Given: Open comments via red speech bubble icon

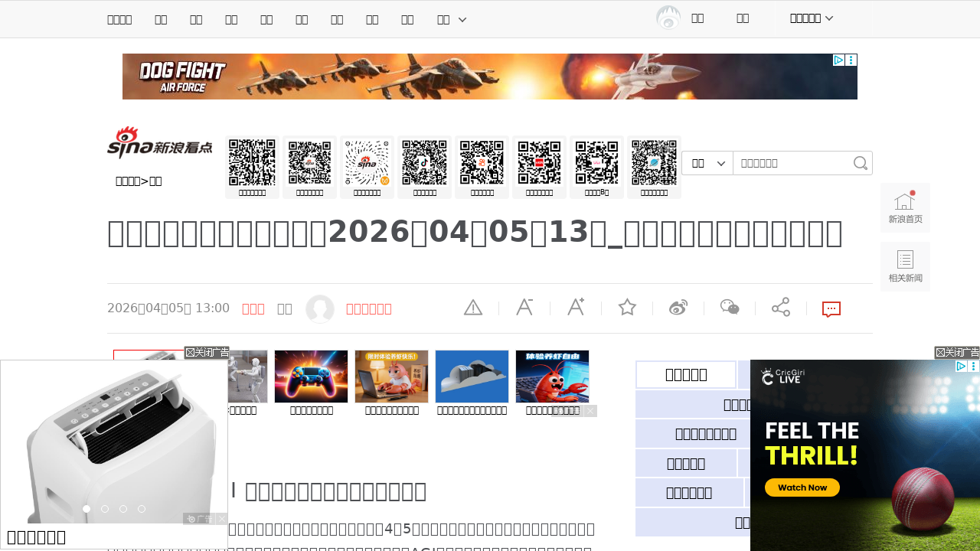Looking at the screenshot, I should point(831,309).
